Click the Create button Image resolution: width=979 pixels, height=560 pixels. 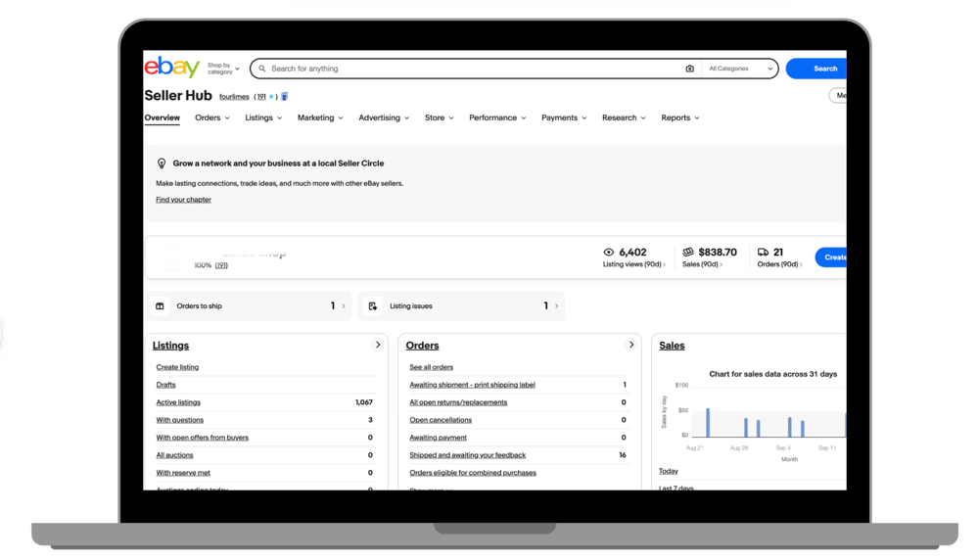tap(831, 257)
